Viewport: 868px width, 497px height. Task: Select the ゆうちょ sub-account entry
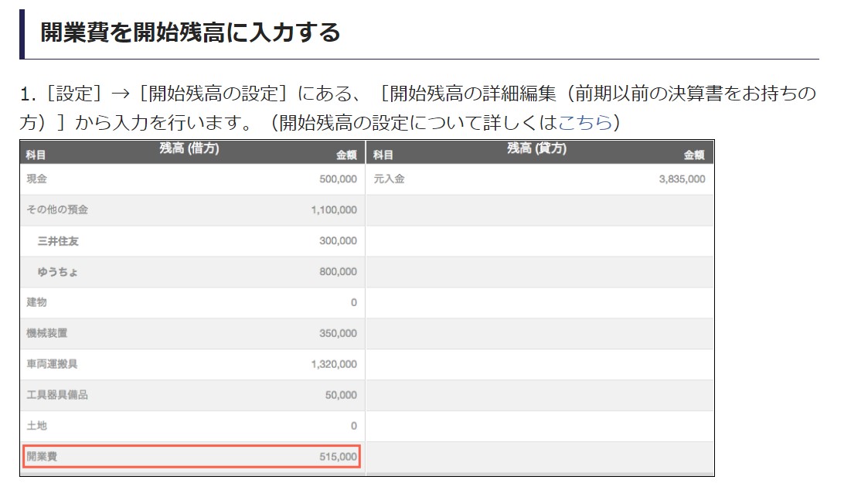[58, 271]
